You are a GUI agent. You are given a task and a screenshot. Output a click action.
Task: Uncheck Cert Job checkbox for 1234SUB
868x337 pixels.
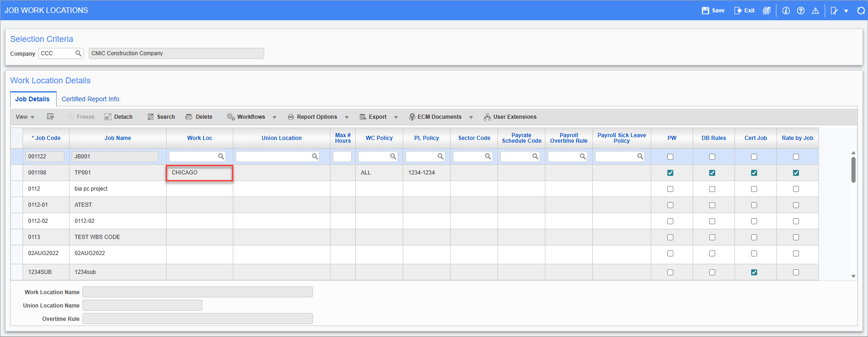point(754,273)
